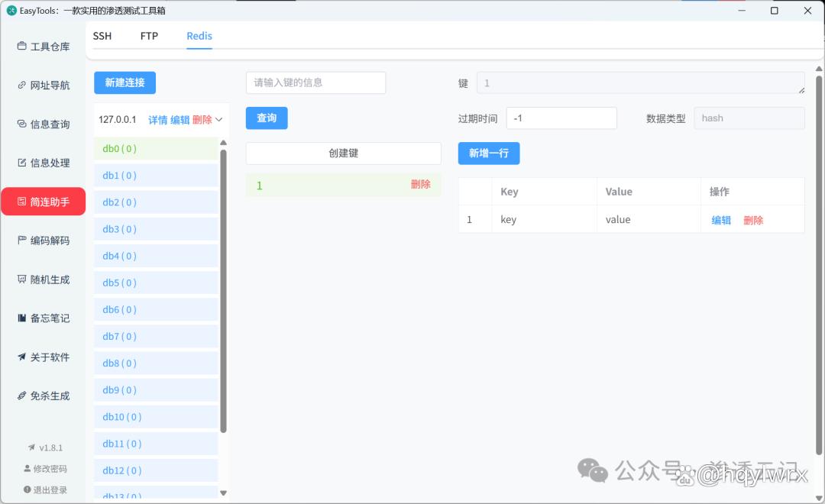This screenshot has width=825, height=504.
Task: Select key 1 in the key list
Action: point(344,186)
